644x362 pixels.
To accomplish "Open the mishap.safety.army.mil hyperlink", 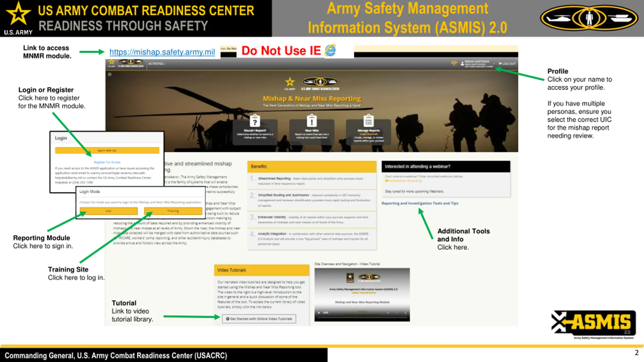I will [162, 52].
